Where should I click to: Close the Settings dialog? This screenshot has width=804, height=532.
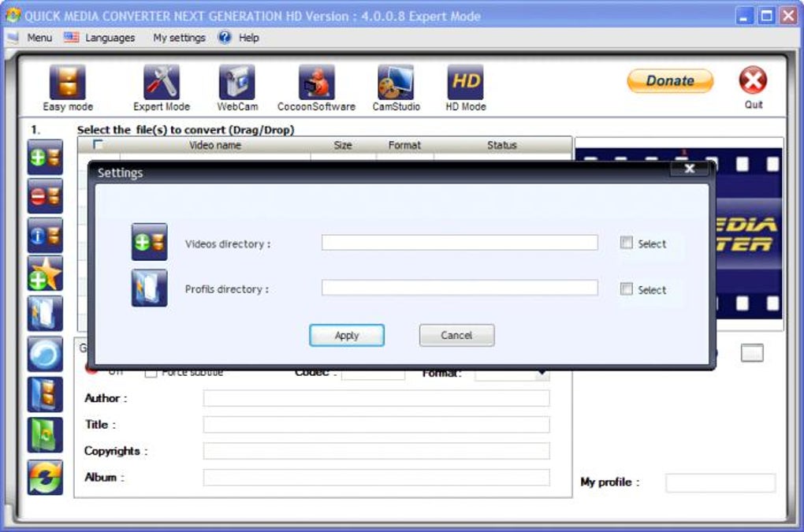click(690, 168)
